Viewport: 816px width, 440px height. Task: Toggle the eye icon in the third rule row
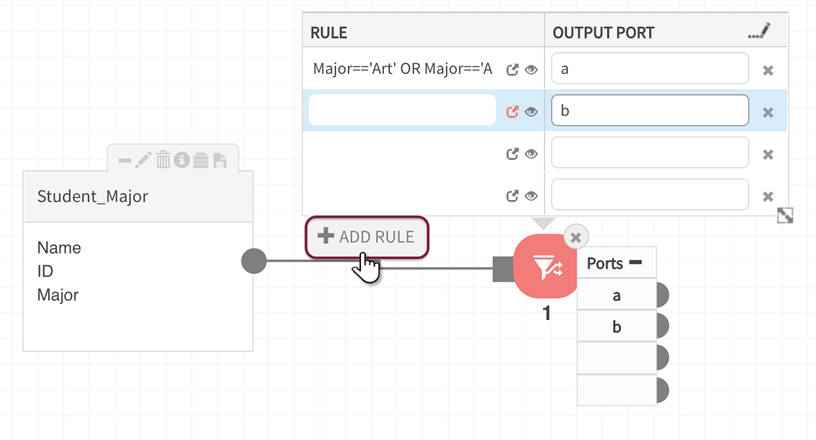click(x=532, y=154)
